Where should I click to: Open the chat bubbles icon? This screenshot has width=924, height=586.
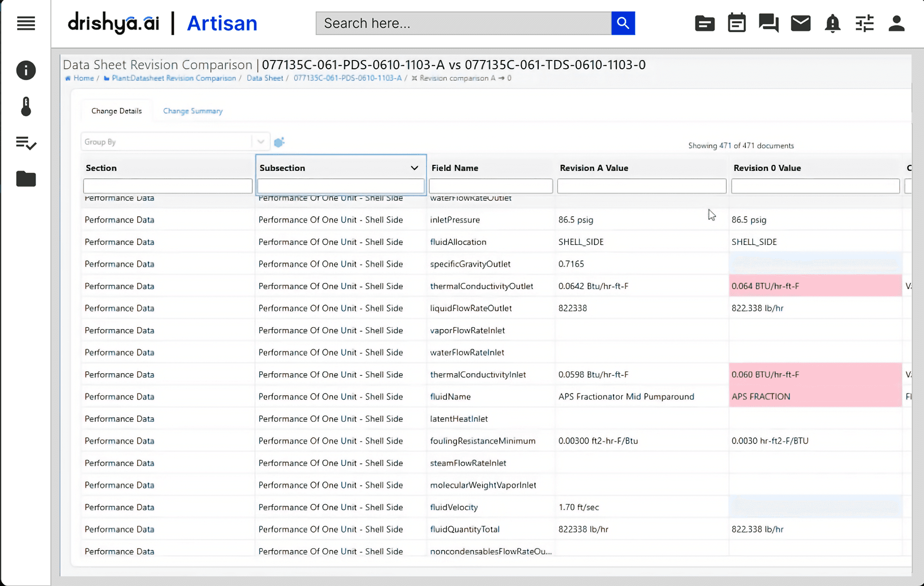[x=768, y=23]
